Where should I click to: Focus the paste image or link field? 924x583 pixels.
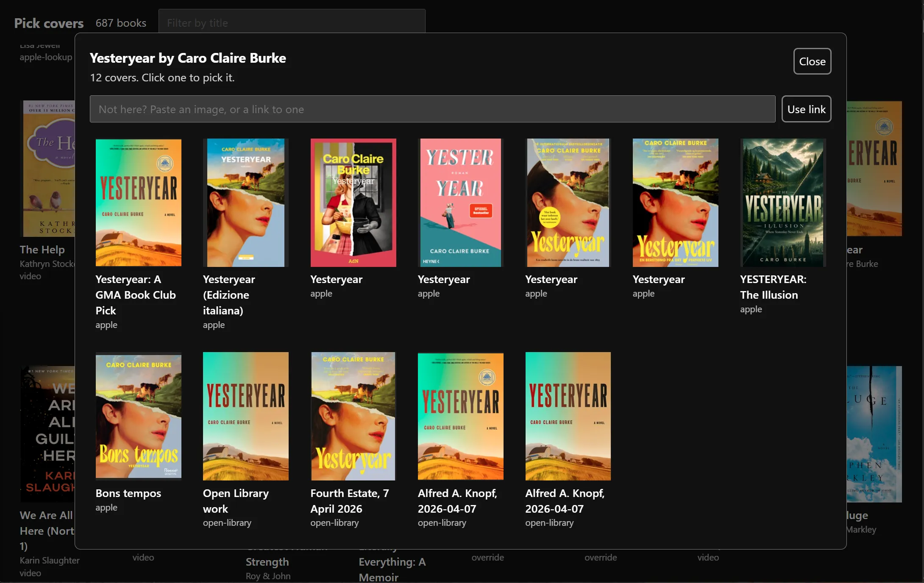(x=432, y=109)
